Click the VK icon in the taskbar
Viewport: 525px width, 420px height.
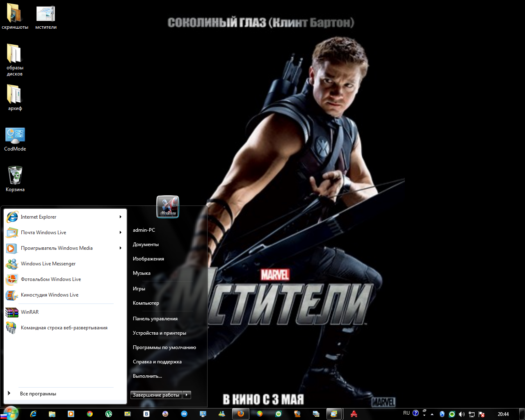[x=146, y=414]
